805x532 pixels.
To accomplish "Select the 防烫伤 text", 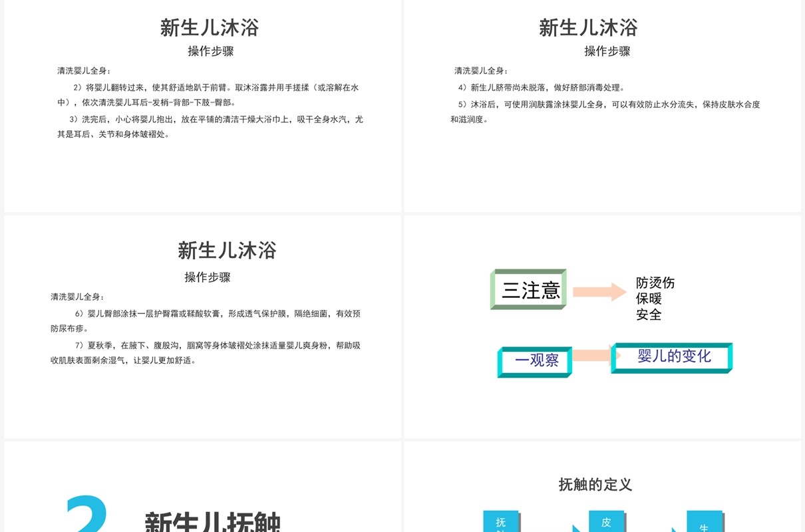I will pos(655,283).
